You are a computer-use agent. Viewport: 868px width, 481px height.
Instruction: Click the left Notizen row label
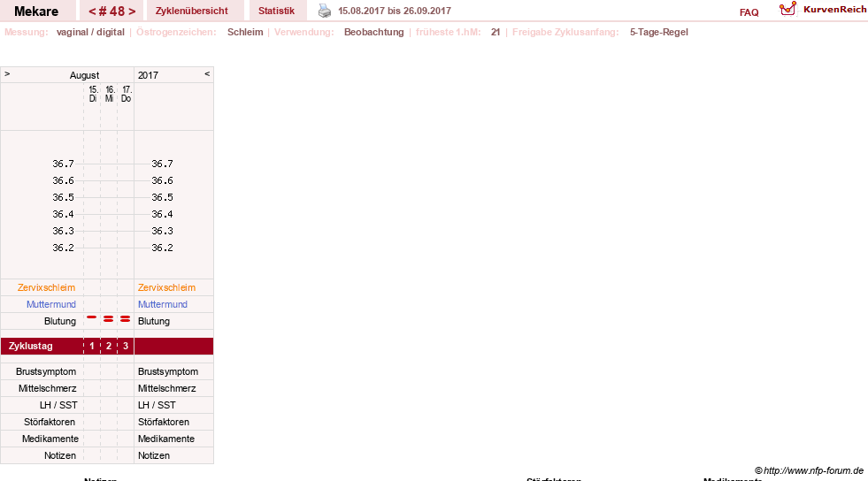[x=60, y=455]
